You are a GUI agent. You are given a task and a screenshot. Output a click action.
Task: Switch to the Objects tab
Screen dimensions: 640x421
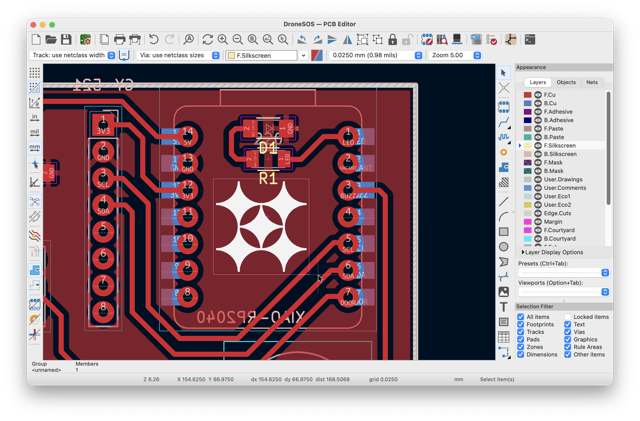click(x=566, y=82)
